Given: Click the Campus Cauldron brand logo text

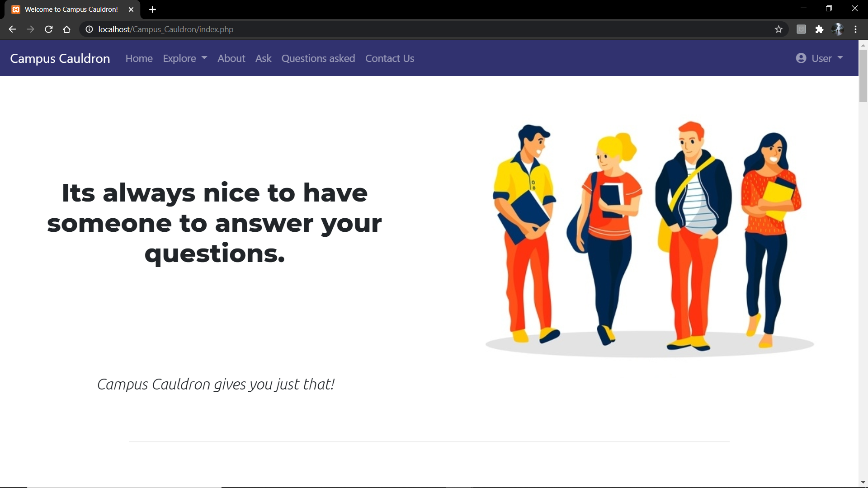Looking at the screenshot, I should point(60,58).
